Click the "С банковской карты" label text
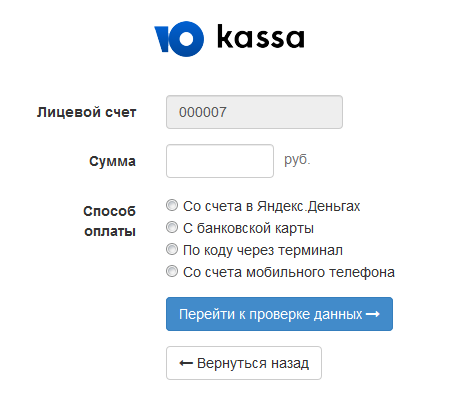Viewport: 457px width, 418px height. click(248, 228)
